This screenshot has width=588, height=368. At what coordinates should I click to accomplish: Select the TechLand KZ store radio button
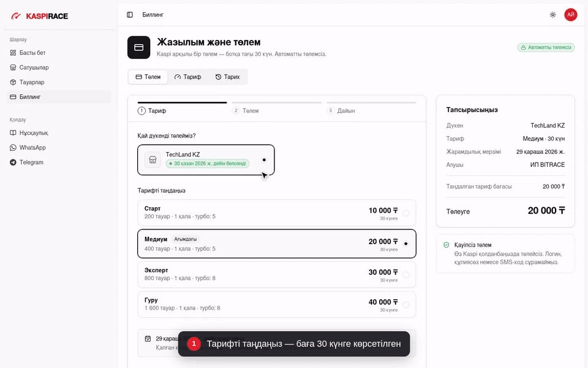[264, 160]
